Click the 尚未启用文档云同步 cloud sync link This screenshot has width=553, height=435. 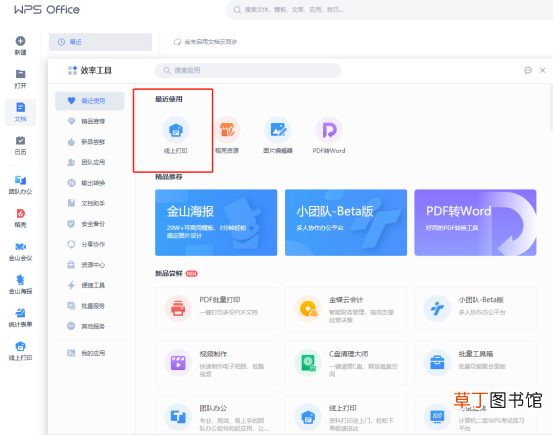coord(205,42)
